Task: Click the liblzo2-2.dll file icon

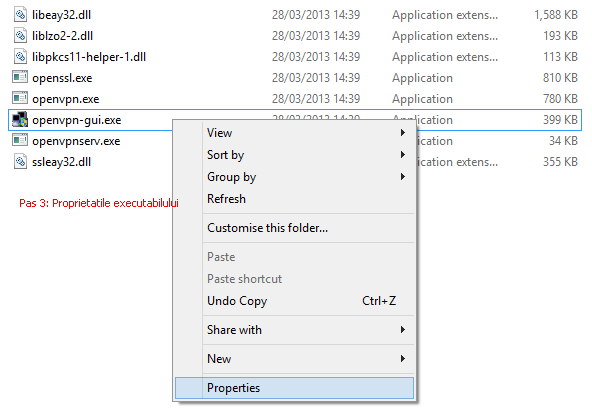Action: coord(20,35)
